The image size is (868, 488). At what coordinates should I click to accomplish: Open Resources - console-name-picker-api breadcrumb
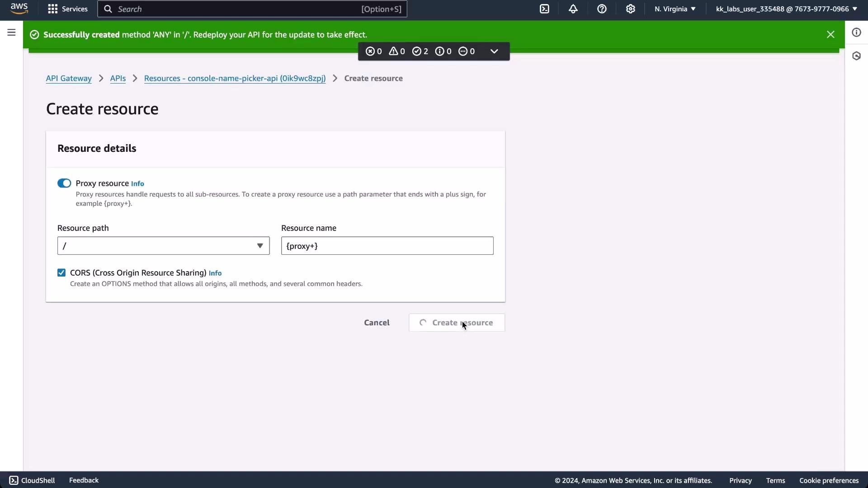point(235,78)
